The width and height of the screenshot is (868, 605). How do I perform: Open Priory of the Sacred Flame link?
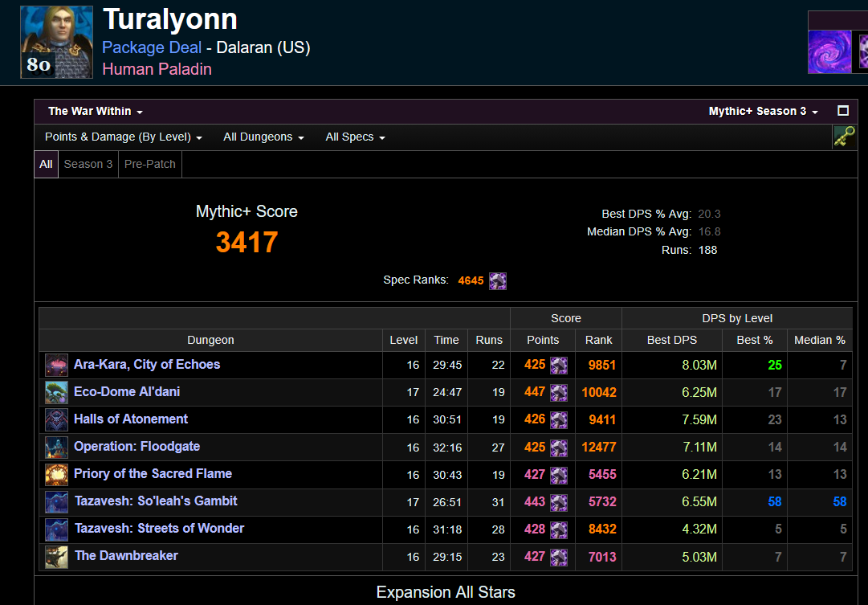pyautogui.click(x=153, y=474)
